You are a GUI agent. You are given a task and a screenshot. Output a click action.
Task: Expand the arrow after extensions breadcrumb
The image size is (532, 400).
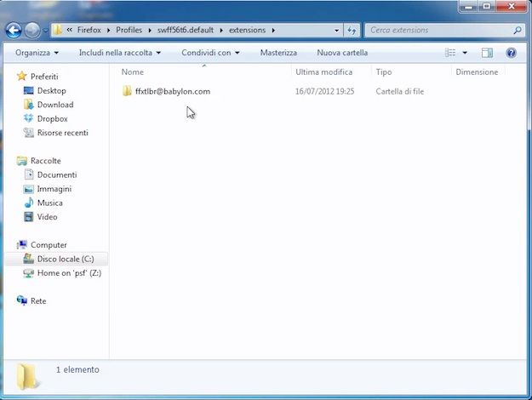[273, 30]
